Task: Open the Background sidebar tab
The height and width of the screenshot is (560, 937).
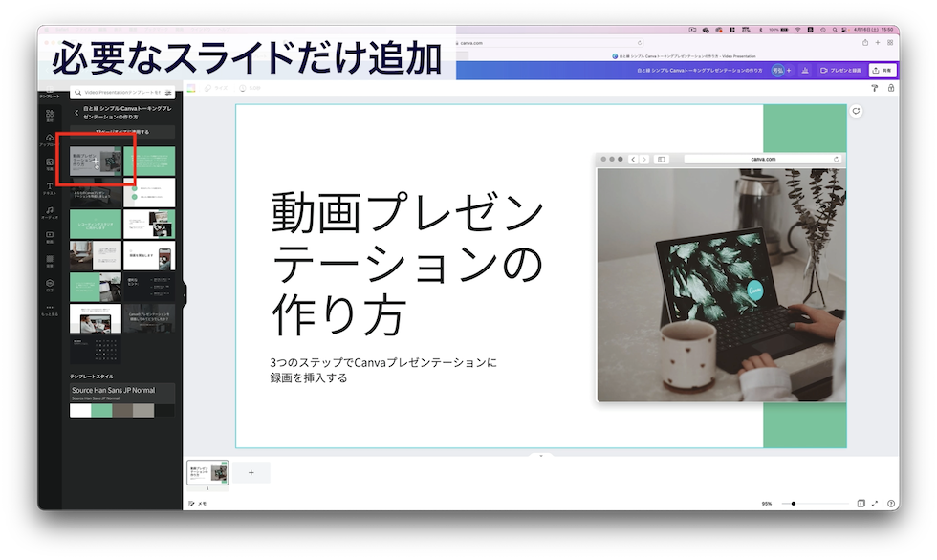Action: coord(50,262)
